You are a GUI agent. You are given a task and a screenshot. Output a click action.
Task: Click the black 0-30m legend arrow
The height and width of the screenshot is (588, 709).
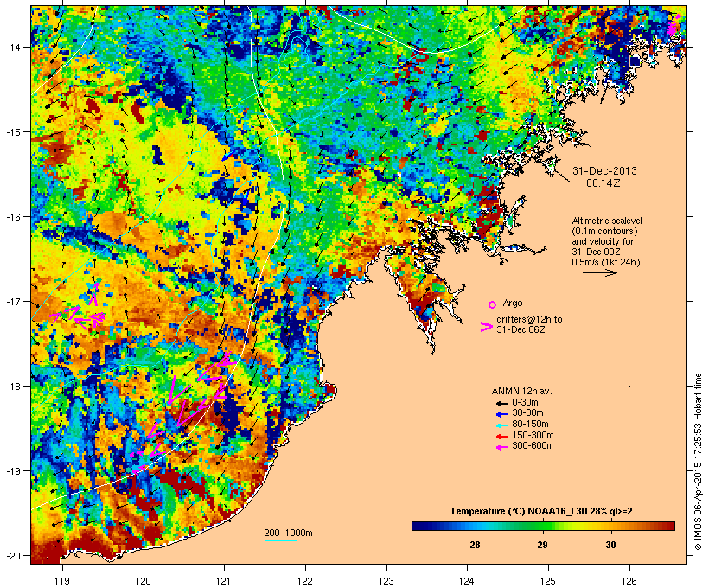click(501, 403)
